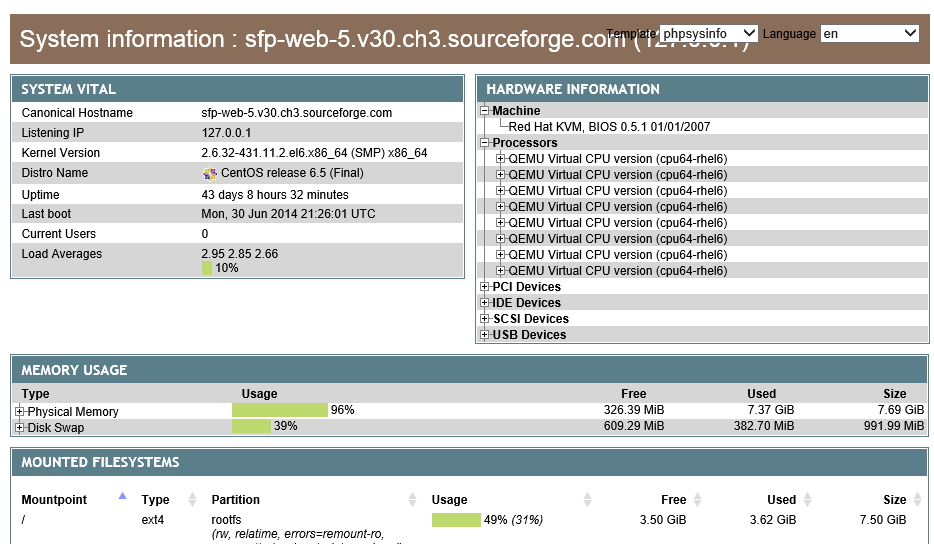Click the sort arrows beside Type column
This screenshot has width=934, height=544.
click(x=192, y=500)
